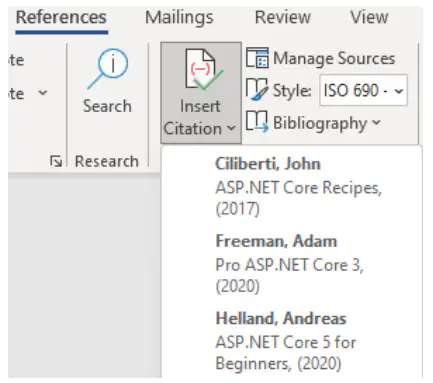Click the Manage Sources label
The width and height of the screenshot is (433, 383).
[x=334, y=58]
